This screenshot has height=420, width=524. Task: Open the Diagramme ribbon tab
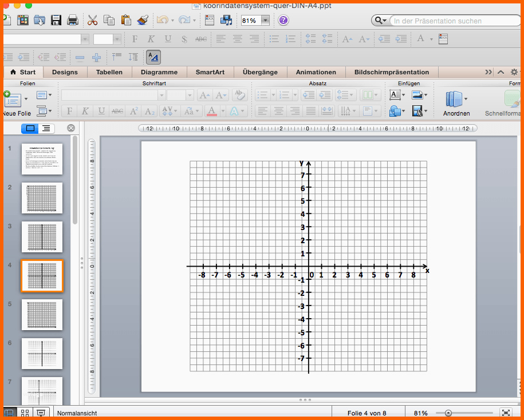point(159,72)
